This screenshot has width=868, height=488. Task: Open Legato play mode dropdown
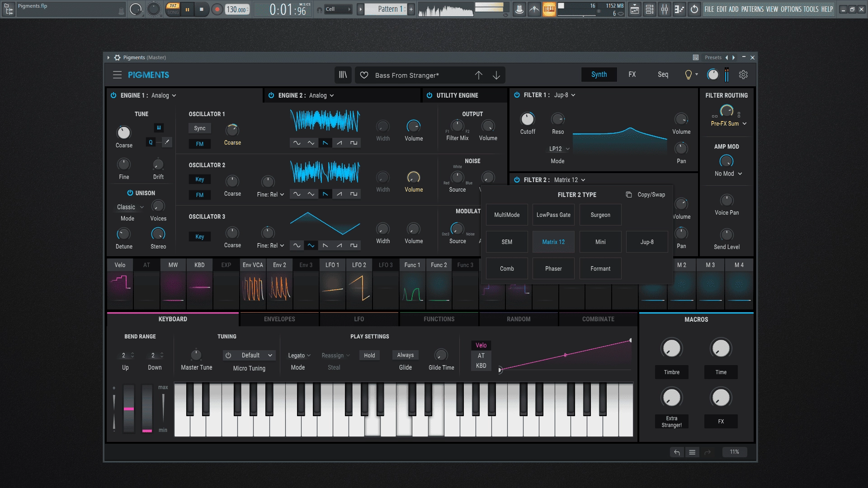299,356
